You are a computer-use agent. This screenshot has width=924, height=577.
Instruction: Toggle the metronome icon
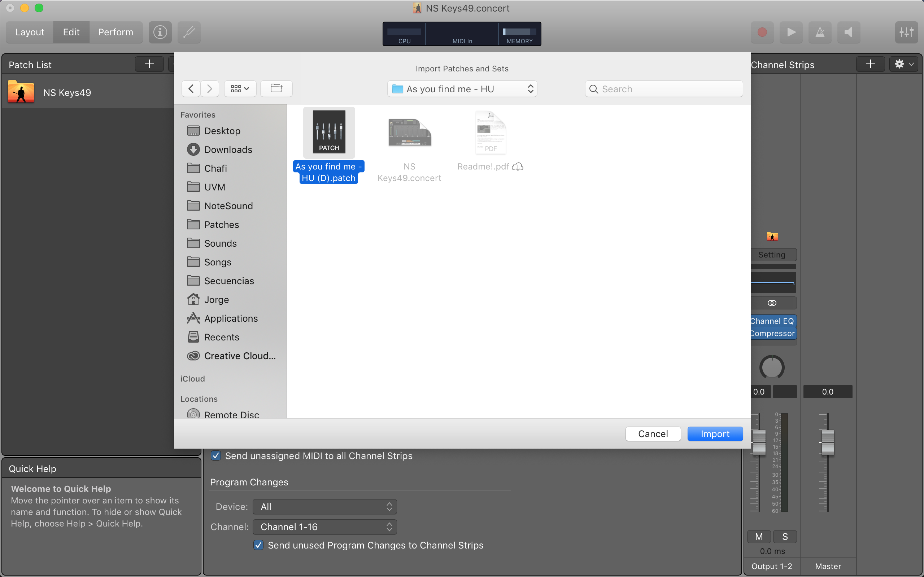point(820,32)
